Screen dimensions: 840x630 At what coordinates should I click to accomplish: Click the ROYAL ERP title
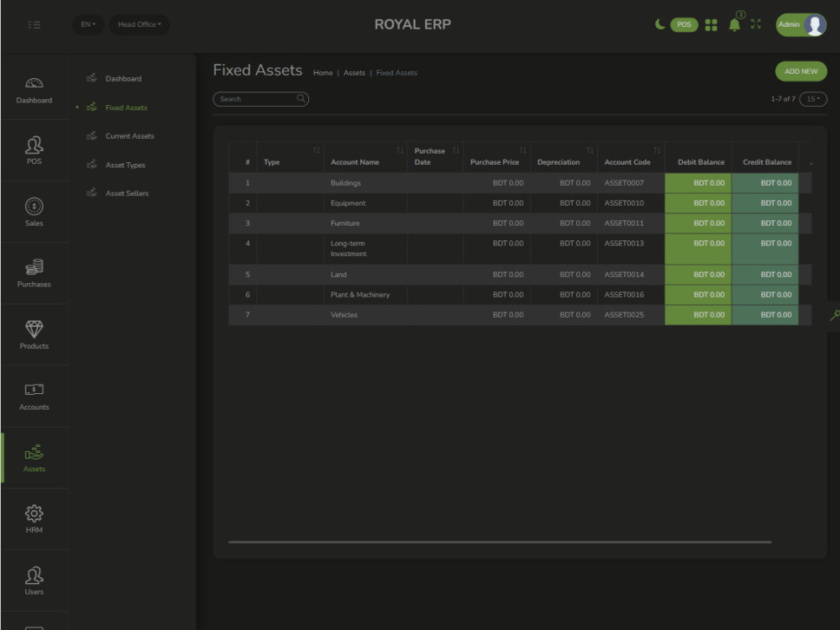tap(412, 24)
